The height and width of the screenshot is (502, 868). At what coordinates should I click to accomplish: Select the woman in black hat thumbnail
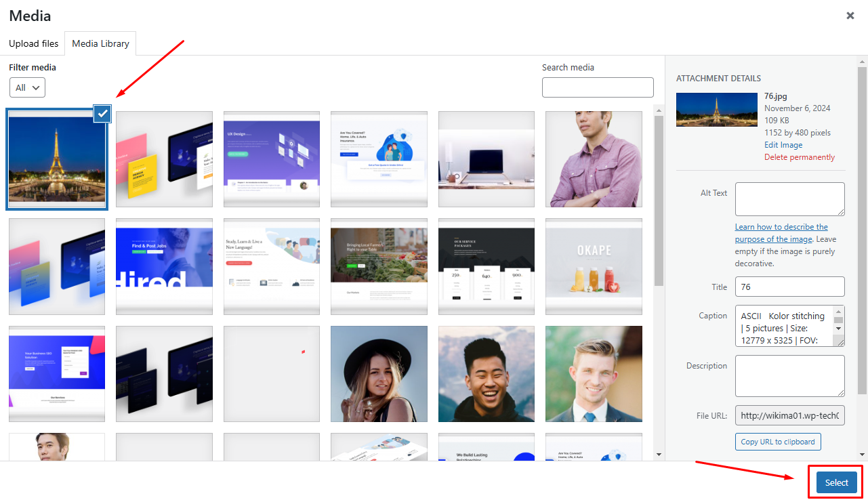(379, 374)
